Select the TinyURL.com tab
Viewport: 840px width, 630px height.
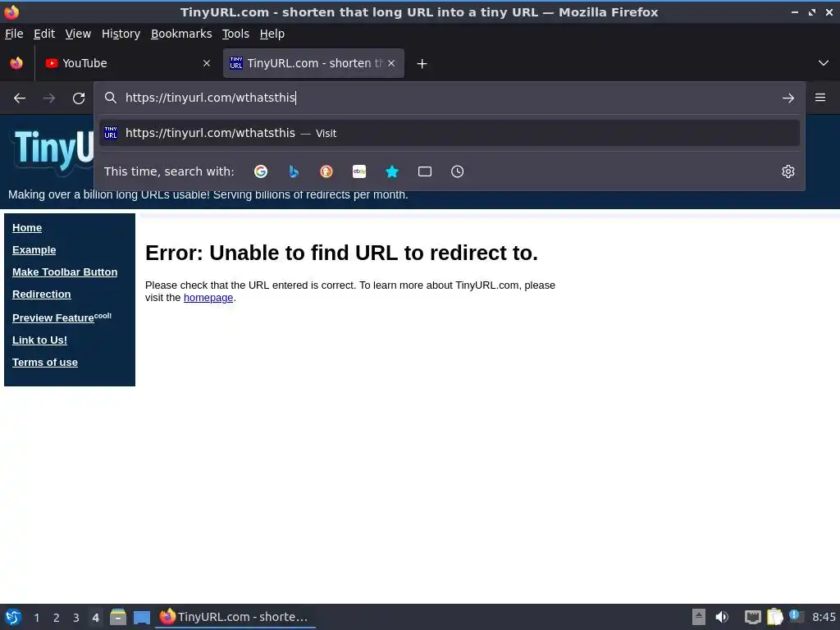coord(313,63)
